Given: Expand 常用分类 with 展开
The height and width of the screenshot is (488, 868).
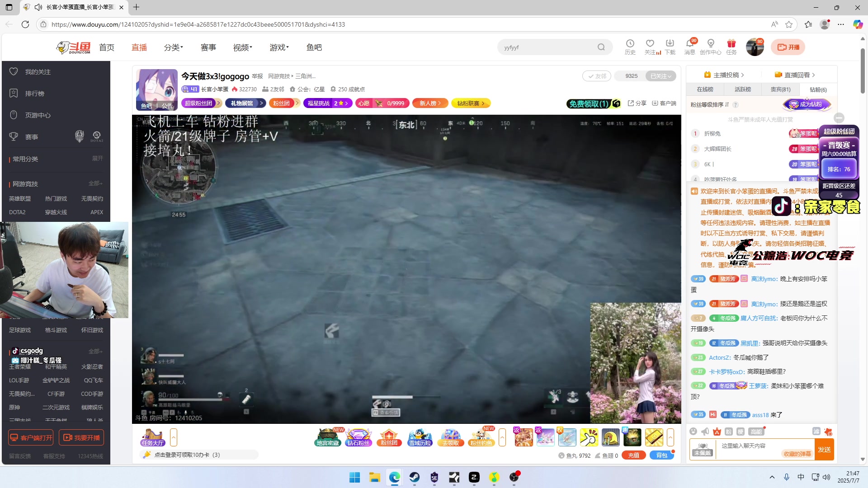Looking at the screenshot, I should point(98,159).
